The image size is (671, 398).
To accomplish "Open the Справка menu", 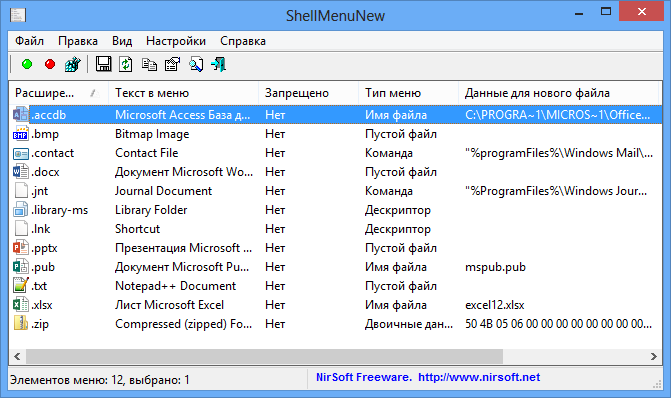I will pos(243,41).
